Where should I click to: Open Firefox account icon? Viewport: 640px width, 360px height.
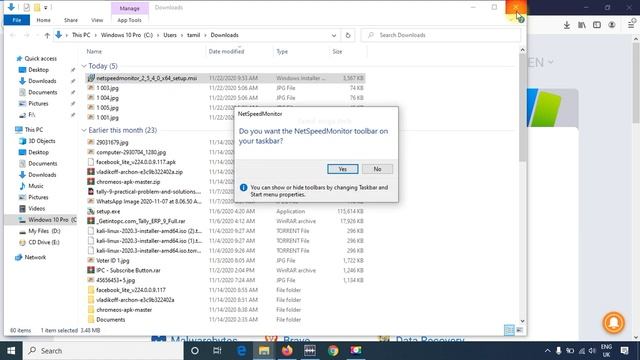[x=611, y=25]
